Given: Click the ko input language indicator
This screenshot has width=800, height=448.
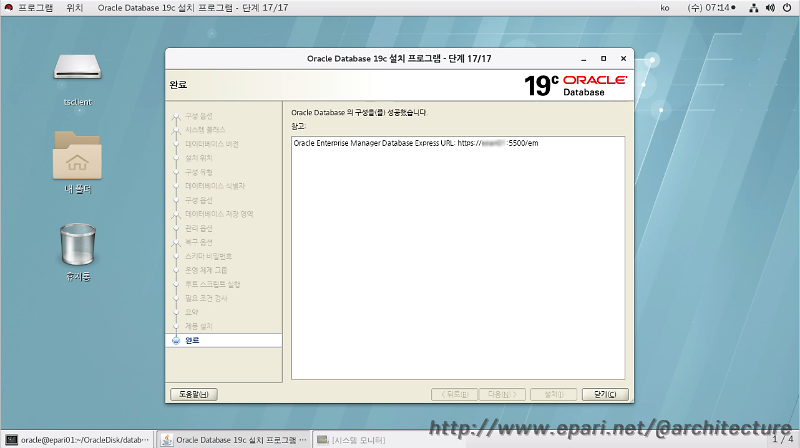Looking at the screenshot, I should point(665,8).
